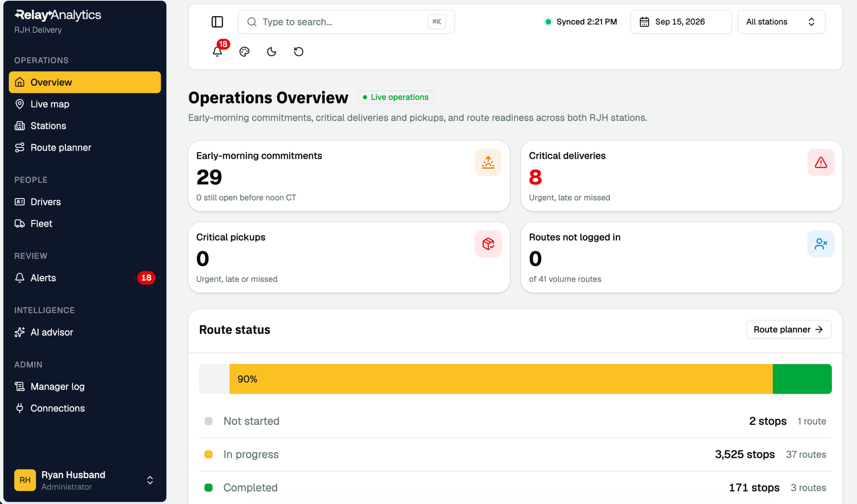Click the Route planner arrow button
857x504 pixels.
(x=788, y=329)
